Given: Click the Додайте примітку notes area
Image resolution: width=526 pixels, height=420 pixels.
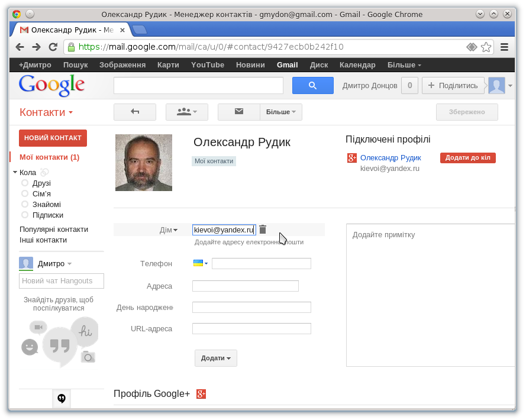Looking at the screenshot, I should [430, 295].
